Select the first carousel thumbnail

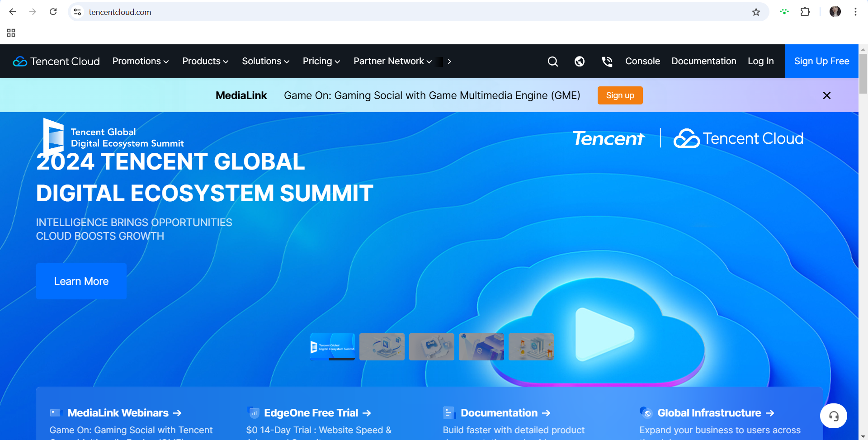332,347
